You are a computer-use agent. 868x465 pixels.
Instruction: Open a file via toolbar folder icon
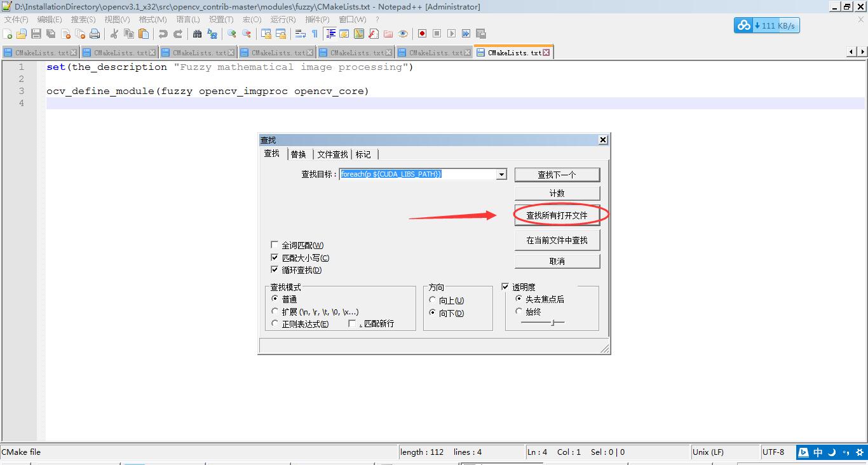pos(22,34)
